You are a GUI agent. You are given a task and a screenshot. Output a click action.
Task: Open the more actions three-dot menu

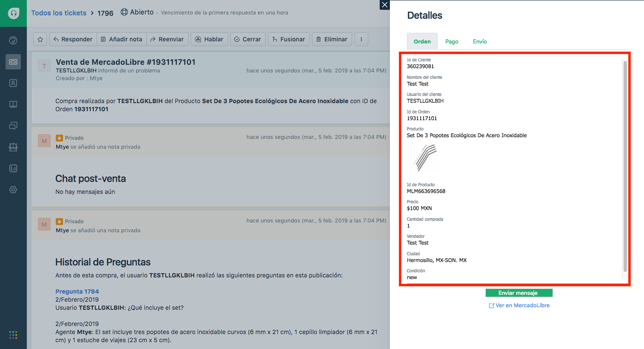[361, 39]
